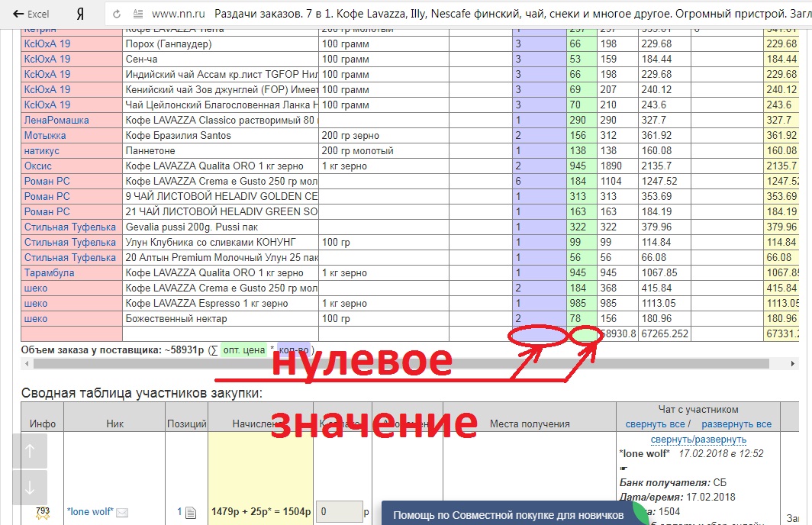The image size is (812, 525).
Task: Click "свернуть все" in chat column header
Action: point(655,424)
